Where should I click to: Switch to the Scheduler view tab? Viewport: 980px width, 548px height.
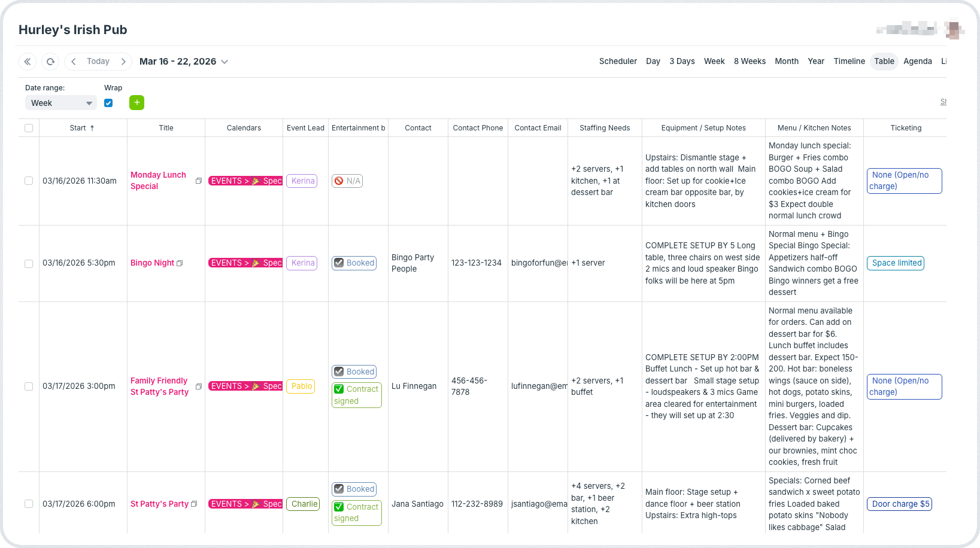618,62
